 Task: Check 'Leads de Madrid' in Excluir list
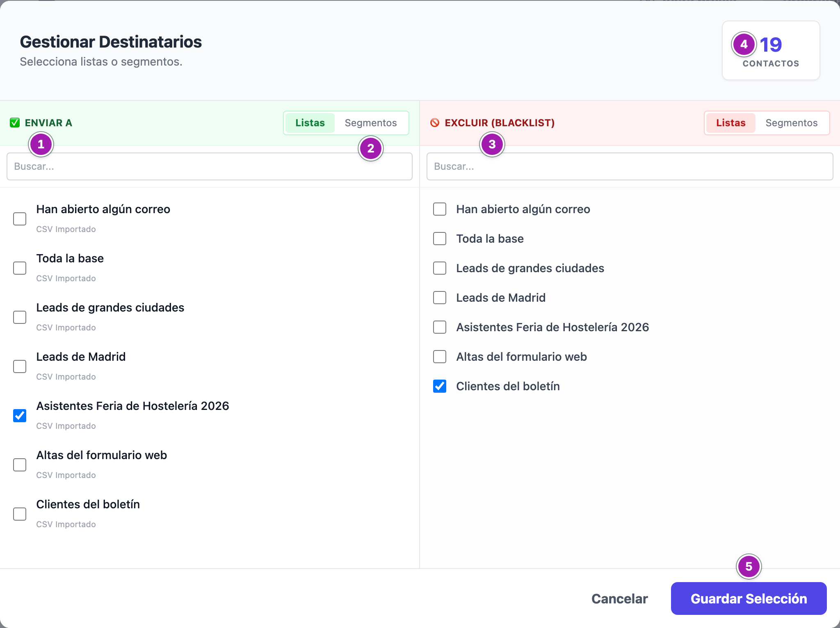coord(440,298)
